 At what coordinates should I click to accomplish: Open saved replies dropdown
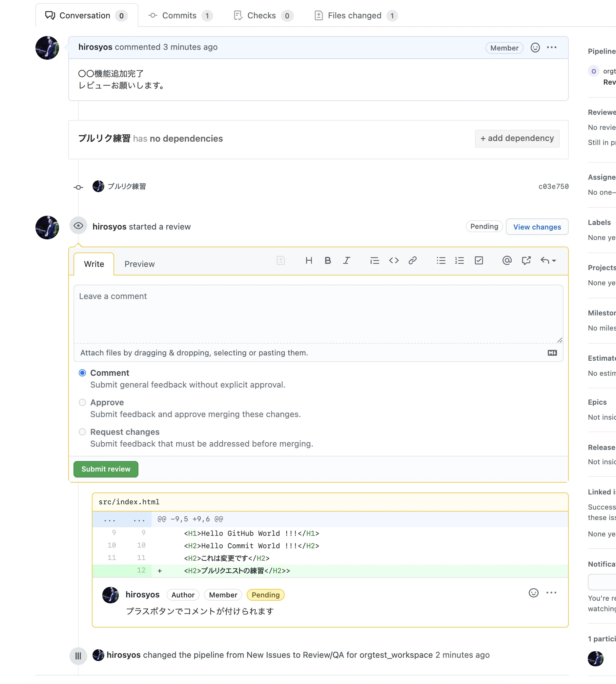pyautogui.click(x=548, y=260)
